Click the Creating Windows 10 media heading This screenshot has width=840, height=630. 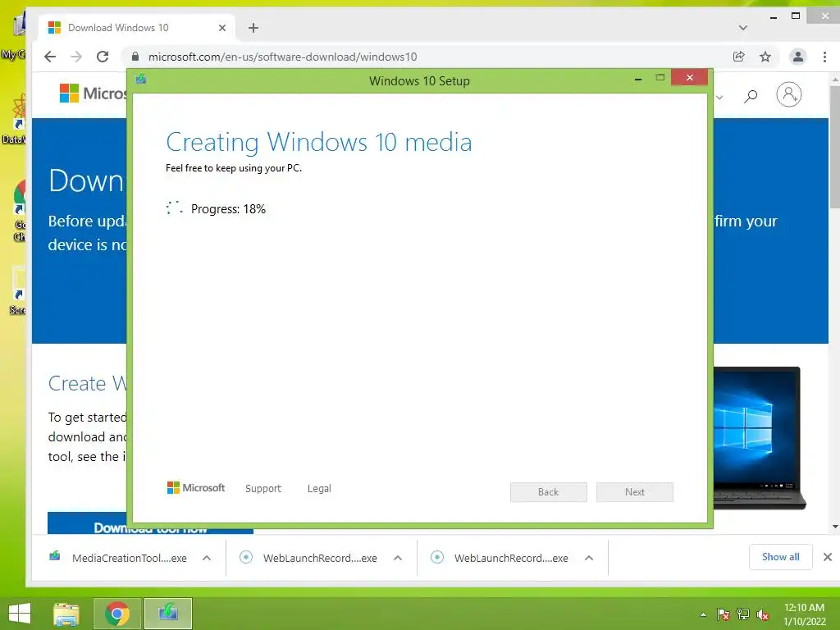click(x=319, y=143)
